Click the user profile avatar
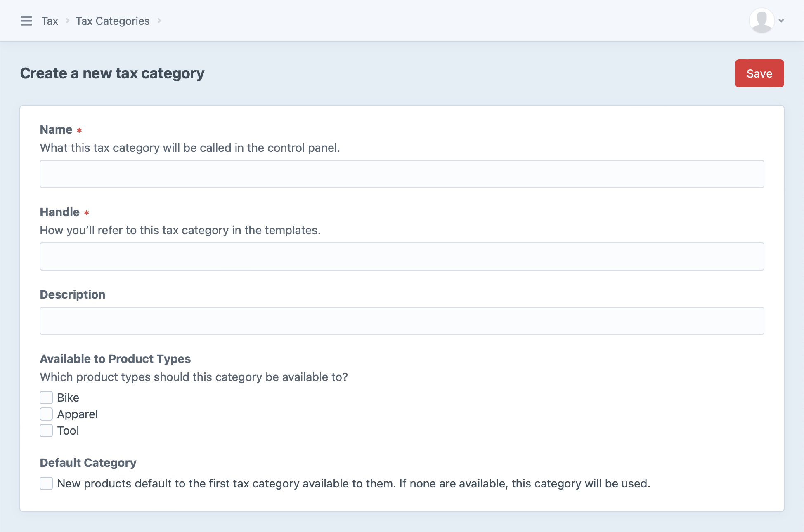 [761, 19]
